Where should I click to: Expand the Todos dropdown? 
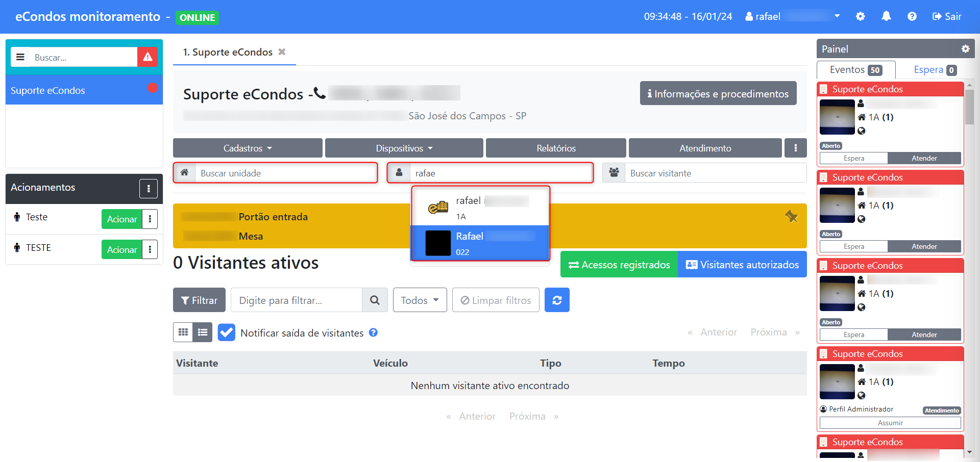point(420,300)
